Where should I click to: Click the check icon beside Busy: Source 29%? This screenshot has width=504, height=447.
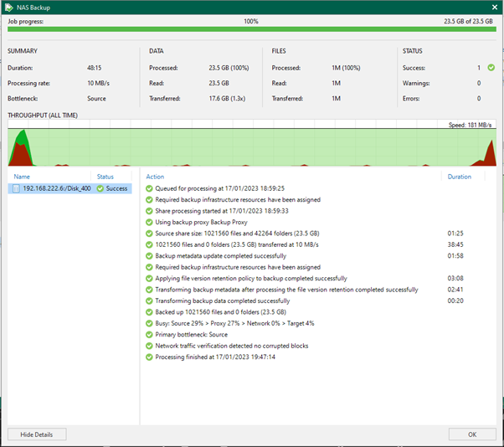[149, 323]
